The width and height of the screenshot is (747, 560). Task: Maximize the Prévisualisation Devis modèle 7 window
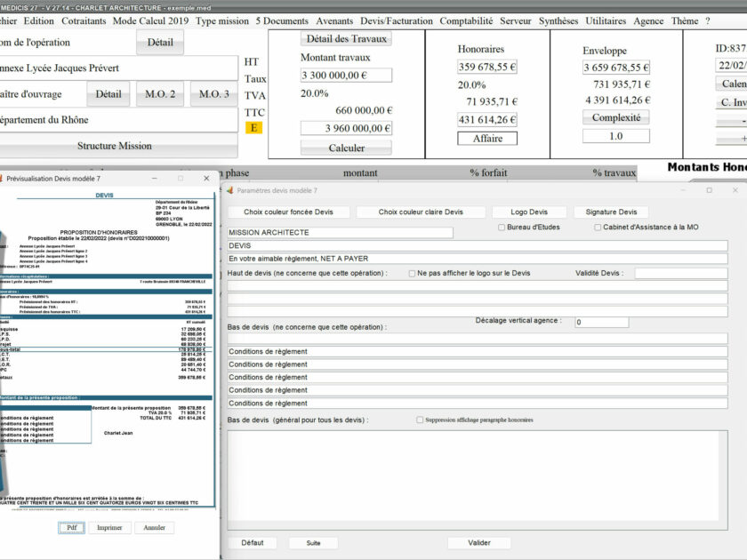coord(181,179)
